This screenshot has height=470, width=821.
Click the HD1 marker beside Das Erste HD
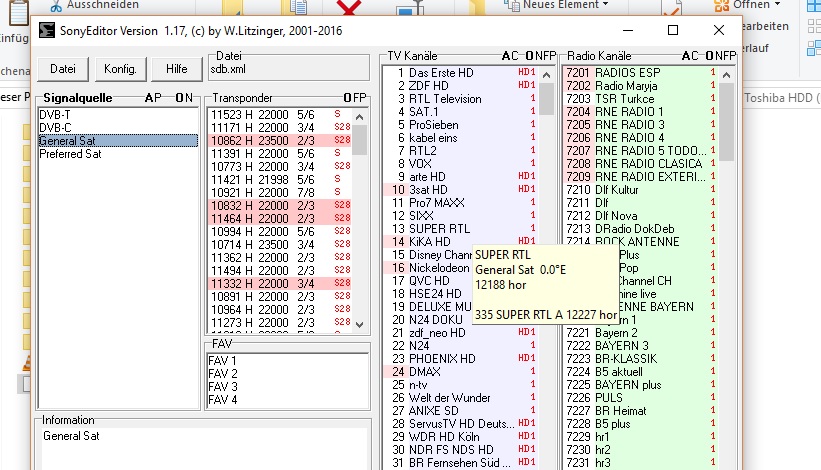point(526,73)
